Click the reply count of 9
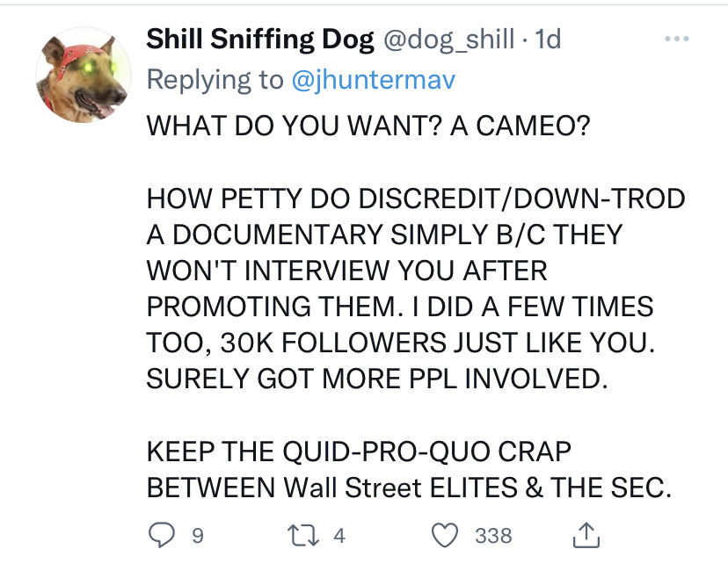The width and height of the screenshot is (728, 571). point(197,535)
